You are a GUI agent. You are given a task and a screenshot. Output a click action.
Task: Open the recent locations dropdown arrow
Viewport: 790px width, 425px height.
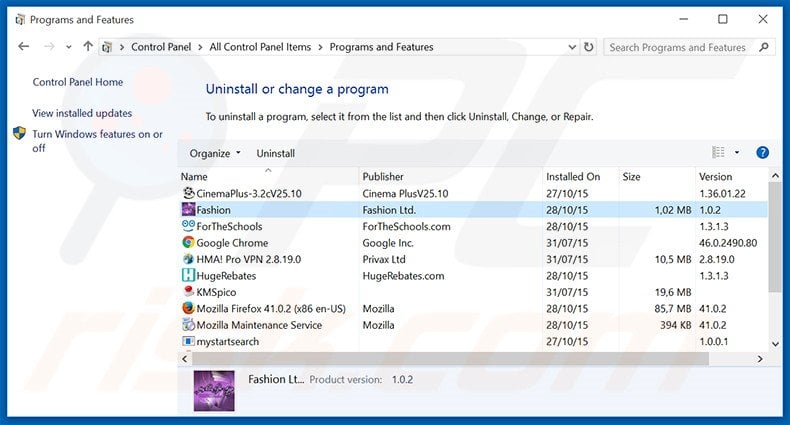click(x=69, y=47)
